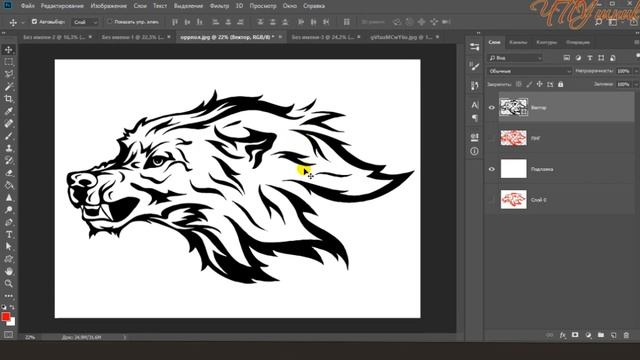Screen dimensions: 640x360
Task: Switch to the Каналы tab
Action: coord(518,42)
